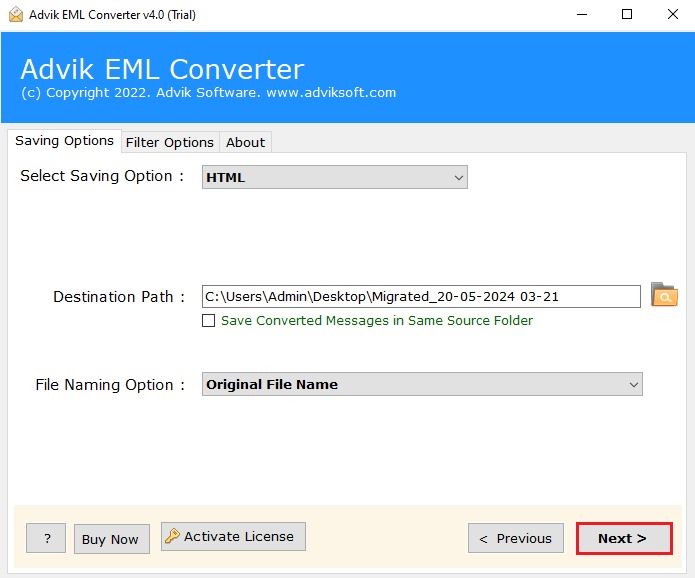This screenshot has height=578, width=695.
Task: Expand the File Naming Option dropdown
Action: (x=422, y=384)
